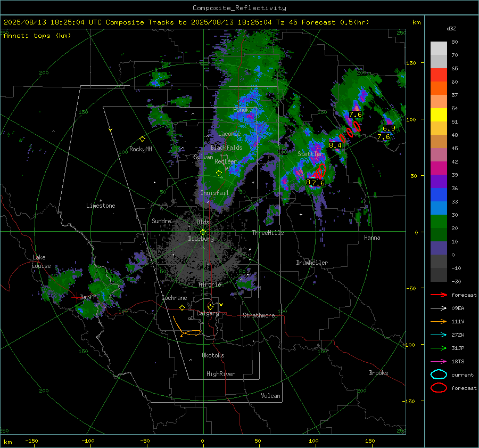
Task: Click the Limestone location label
Action: coord(101,206)
